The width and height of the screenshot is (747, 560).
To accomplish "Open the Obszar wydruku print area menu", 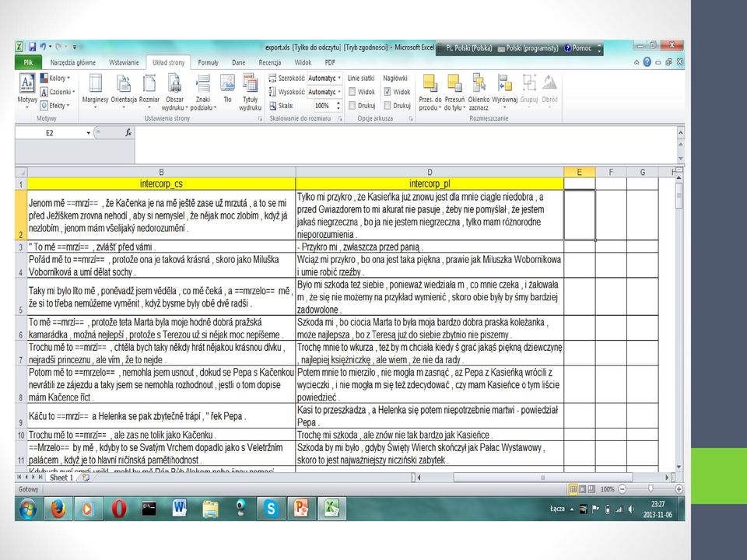I will 174,92.
